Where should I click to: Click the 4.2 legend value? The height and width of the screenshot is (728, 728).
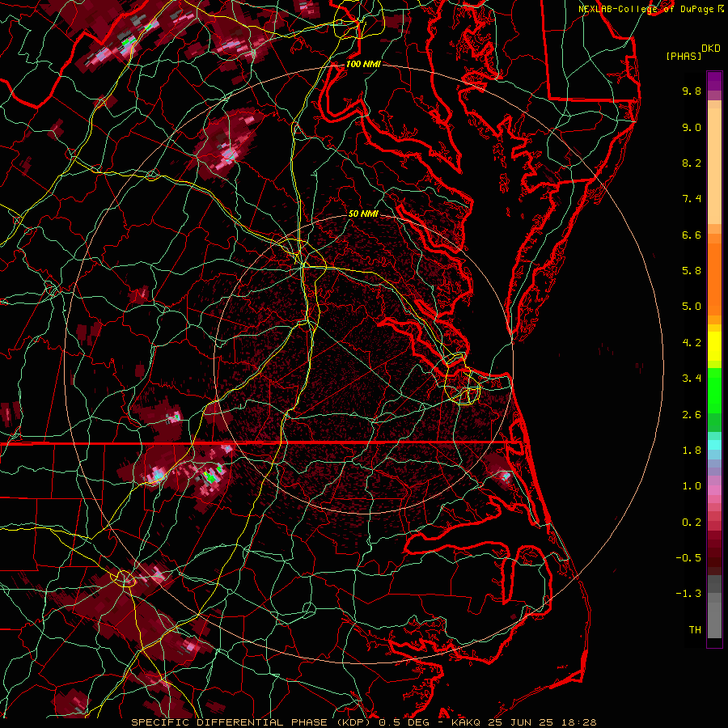[692, 343]
